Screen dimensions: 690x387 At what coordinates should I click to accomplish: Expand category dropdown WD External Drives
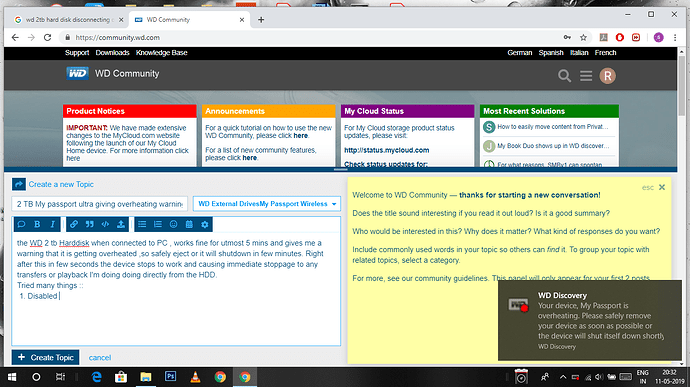click(267, 204)
